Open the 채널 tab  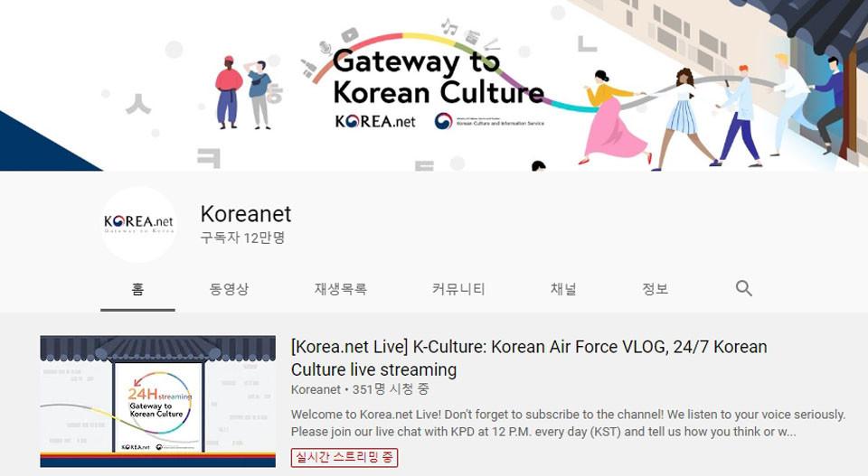(x=563, y=289)
